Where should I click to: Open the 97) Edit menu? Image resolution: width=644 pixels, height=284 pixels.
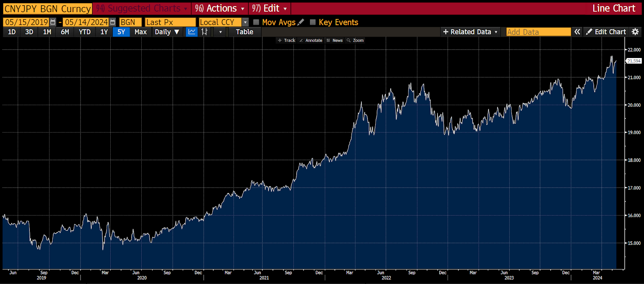tap(269, 8)
